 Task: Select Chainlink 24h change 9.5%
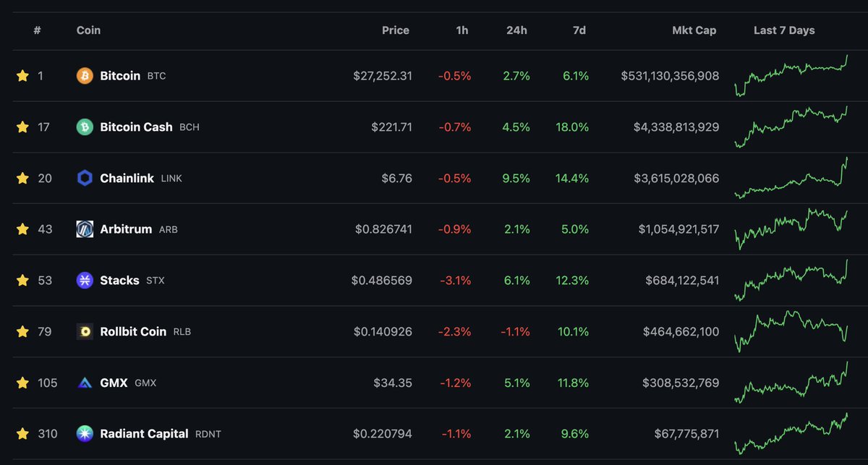tap(516, 178)
